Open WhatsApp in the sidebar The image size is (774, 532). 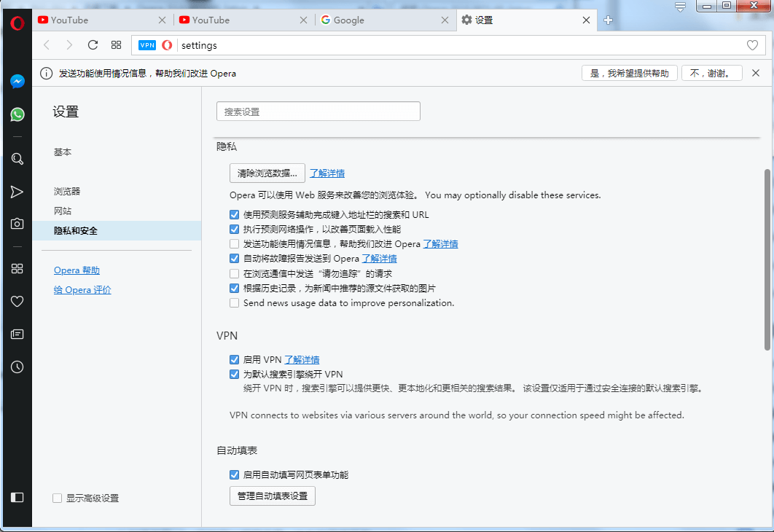[17, 114]
